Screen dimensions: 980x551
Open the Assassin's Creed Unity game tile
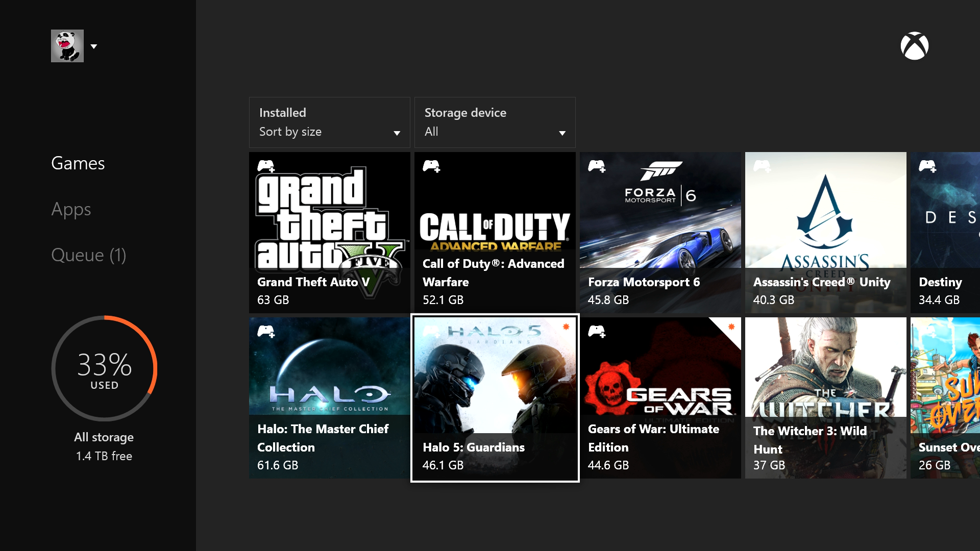click(x=825, y=232)
